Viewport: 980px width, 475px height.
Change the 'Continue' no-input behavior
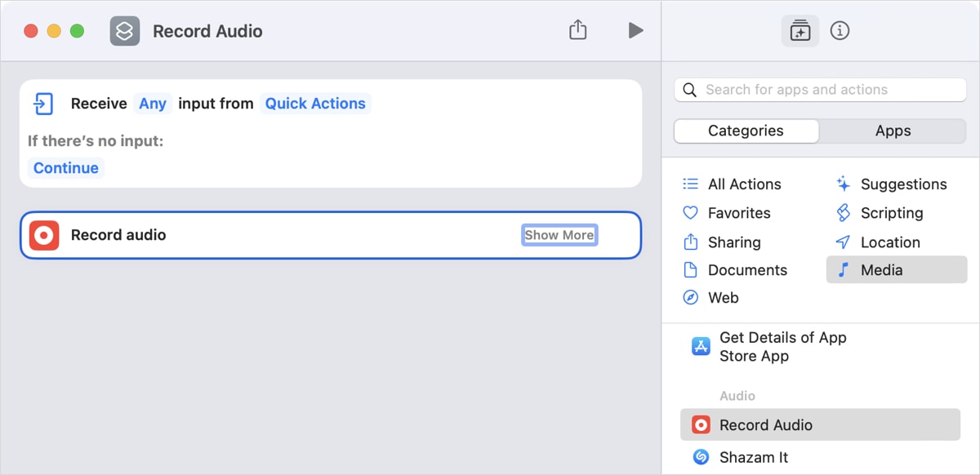pos(65,167)
